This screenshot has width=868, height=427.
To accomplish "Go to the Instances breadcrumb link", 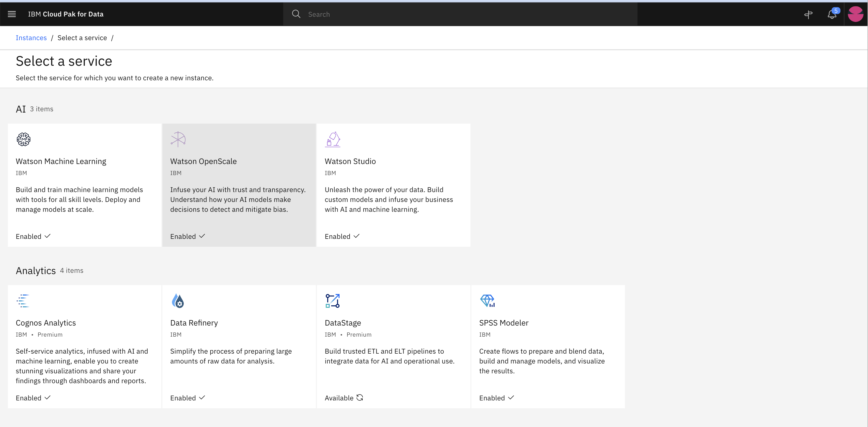I will click(31, 38).
